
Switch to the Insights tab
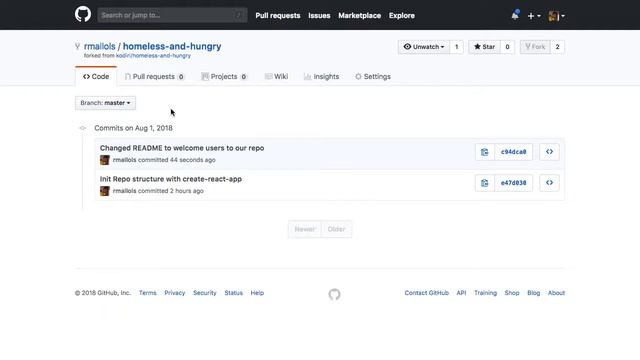pyautogui.click(x=321, y=77)
